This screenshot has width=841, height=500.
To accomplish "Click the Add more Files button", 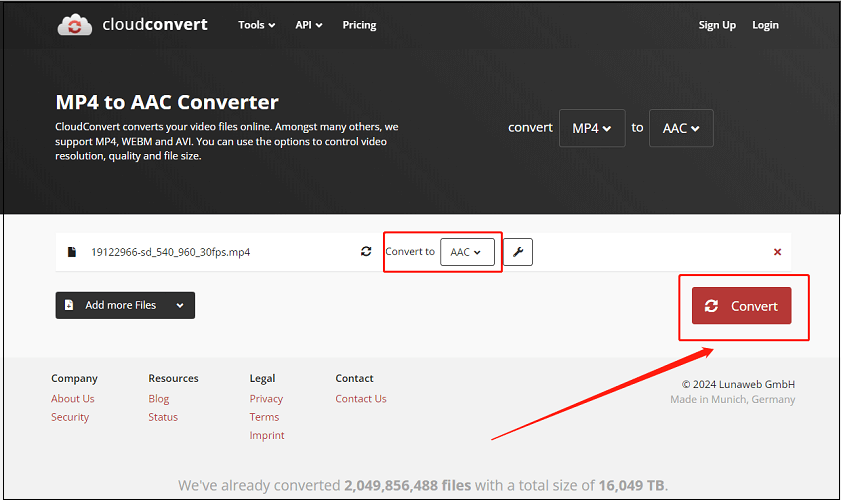I will [x=125, y=305].
